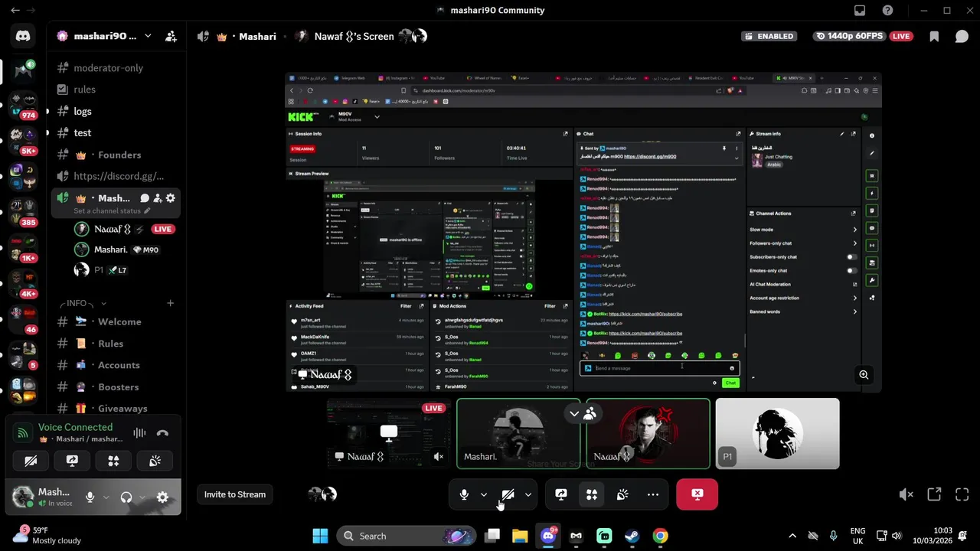
Task: Turn on camera in call controls
Action: click(x=508, y=494)
